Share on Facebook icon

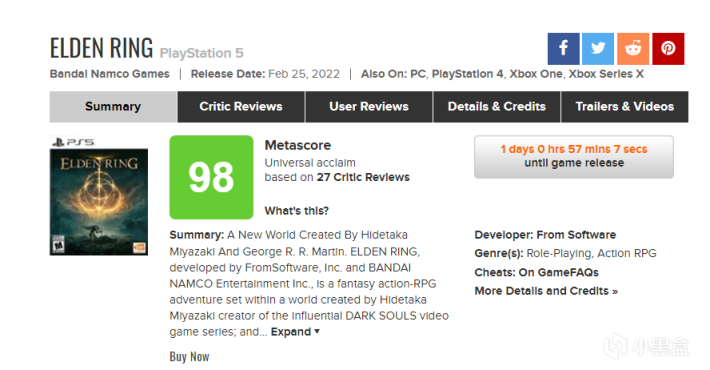(x=563, y=48)
